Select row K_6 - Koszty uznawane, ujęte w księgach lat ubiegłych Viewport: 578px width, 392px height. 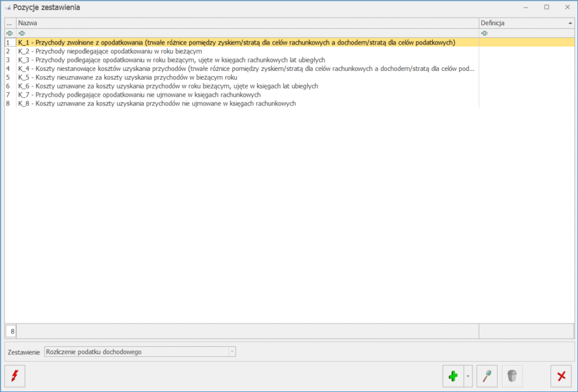(290, 86)
